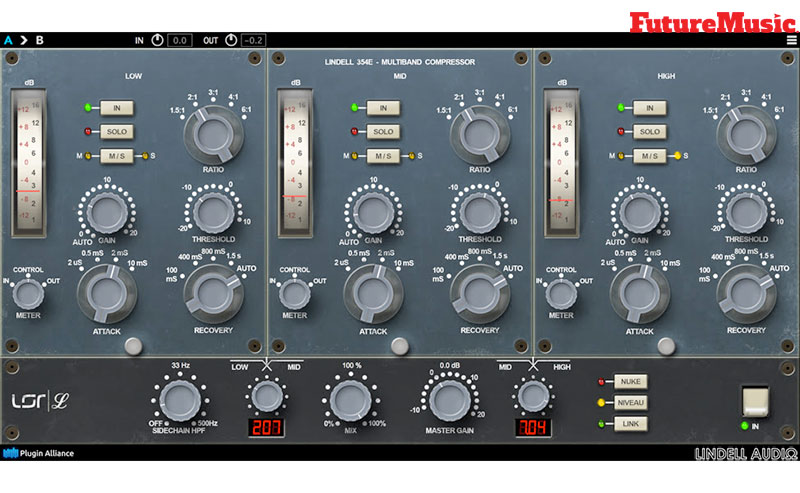Screen dimensions: 800x493
Task: Click the 33 Hz sidechain value label
Action: (181, 365)
